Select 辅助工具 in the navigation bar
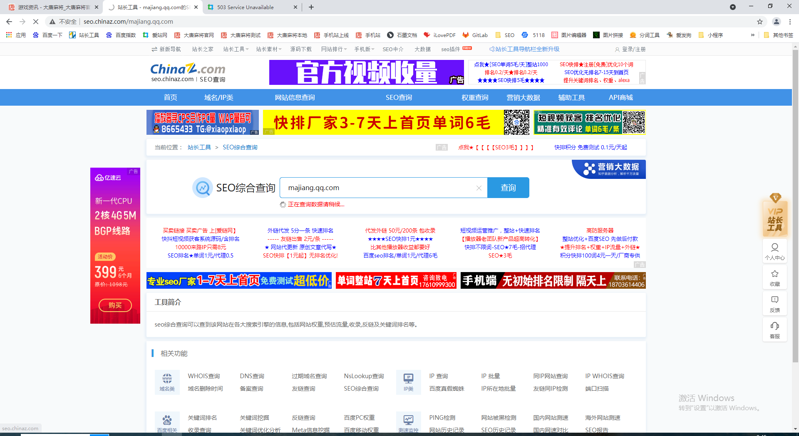This screenshot has width=799, height=436. tap(571, 97)
